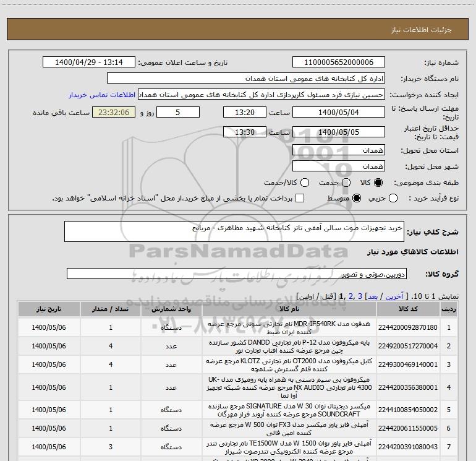Click the buyer organization name field
This screenshot has width=476, height=461.
(x=246, y=78)
